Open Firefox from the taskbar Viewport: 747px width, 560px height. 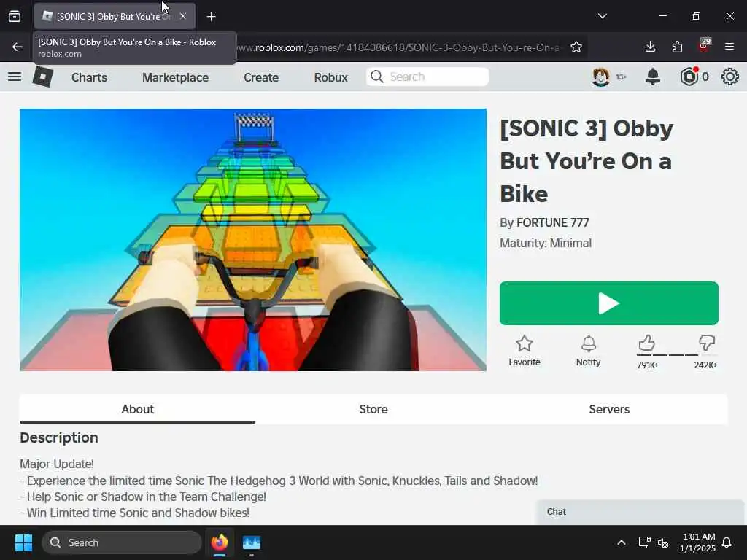[220, 542]
